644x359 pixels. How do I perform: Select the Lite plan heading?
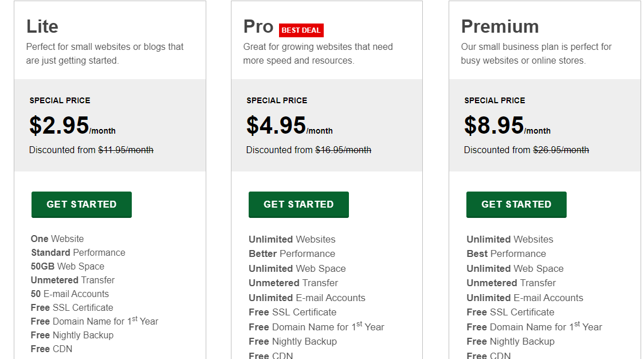pos(42,26)
